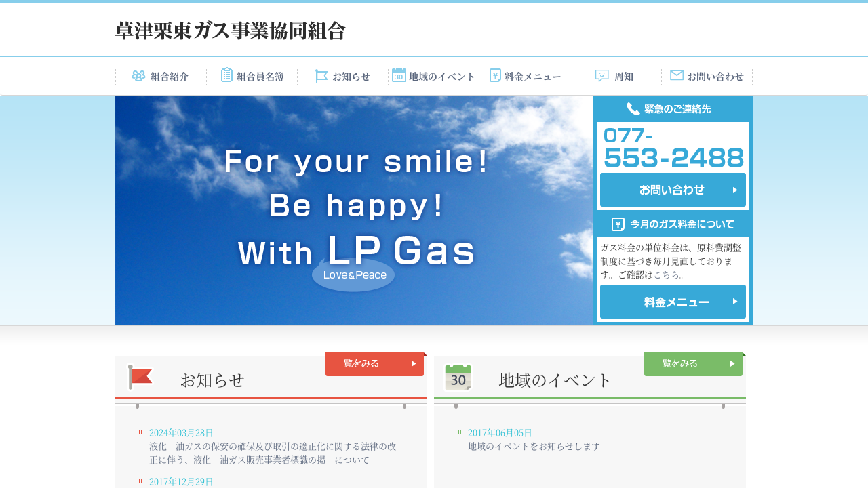Click the red flag icon beside お知らせ heading
The image size is (868, 488).
pos(141,378)
